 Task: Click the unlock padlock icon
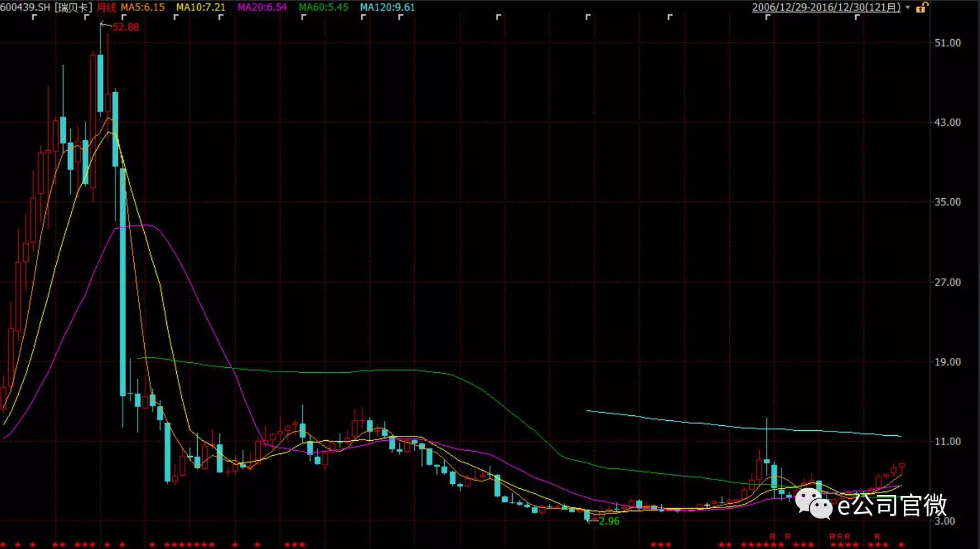coord(921,7)
